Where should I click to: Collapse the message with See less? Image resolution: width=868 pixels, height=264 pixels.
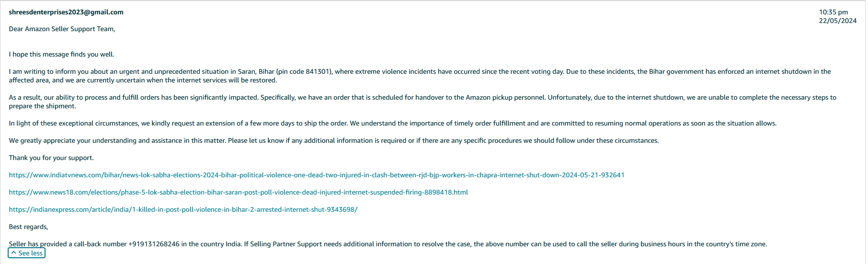[x=27, y=253]
